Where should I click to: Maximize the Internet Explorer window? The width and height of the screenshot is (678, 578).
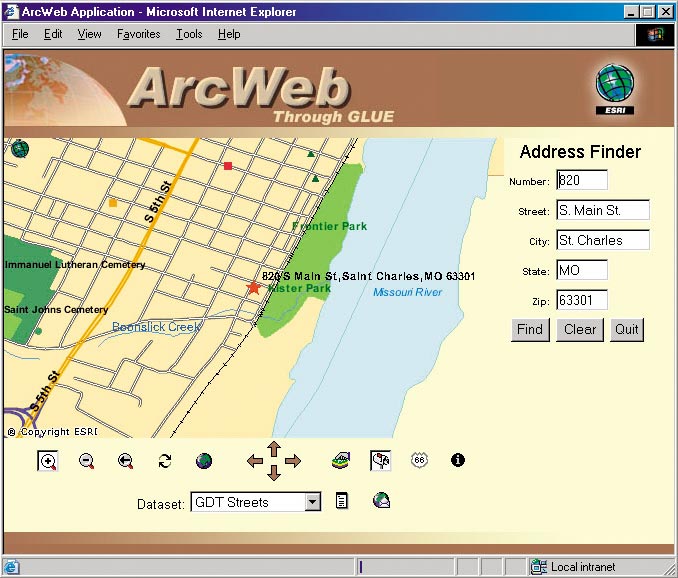(x=648, y=12)
